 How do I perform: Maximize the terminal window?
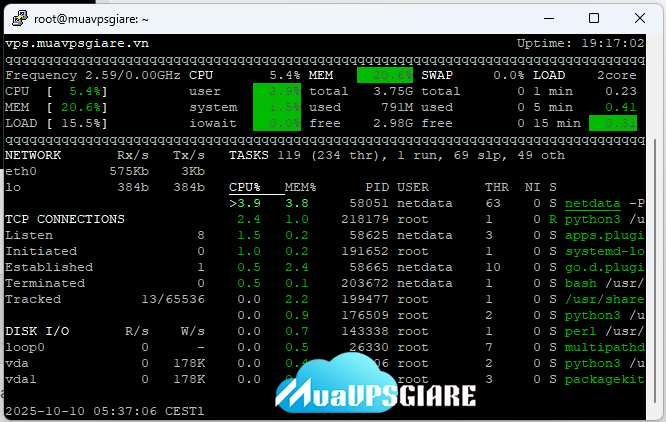pos(593,18)
